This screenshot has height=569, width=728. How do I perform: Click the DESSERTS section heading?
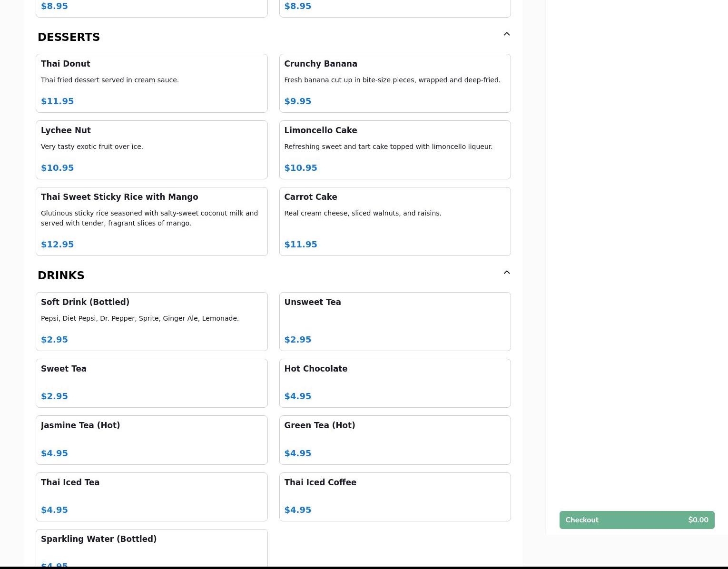coord(69,37)
